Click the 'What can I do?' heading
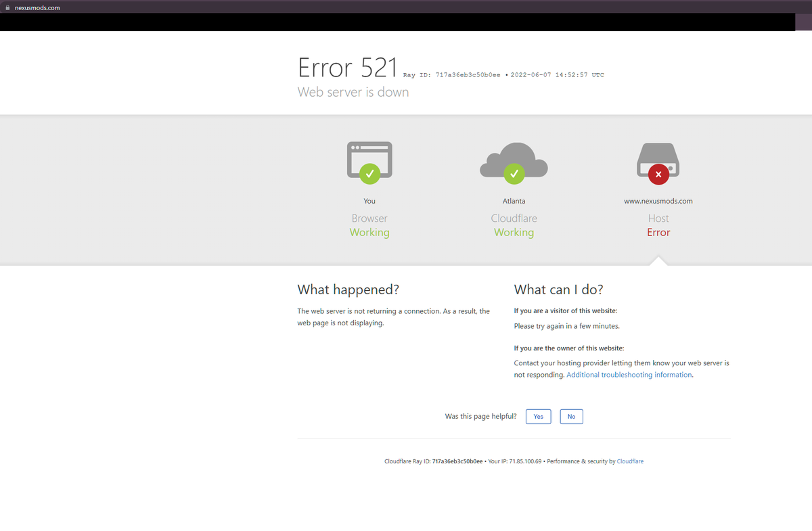Image resolution: width=812 pixels, height=531 pixels. pos(558,290)
